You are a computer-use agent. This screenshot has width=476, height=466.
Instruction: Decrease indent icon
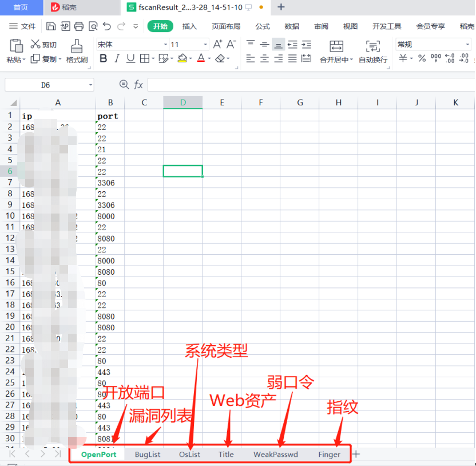click(292, 45)
